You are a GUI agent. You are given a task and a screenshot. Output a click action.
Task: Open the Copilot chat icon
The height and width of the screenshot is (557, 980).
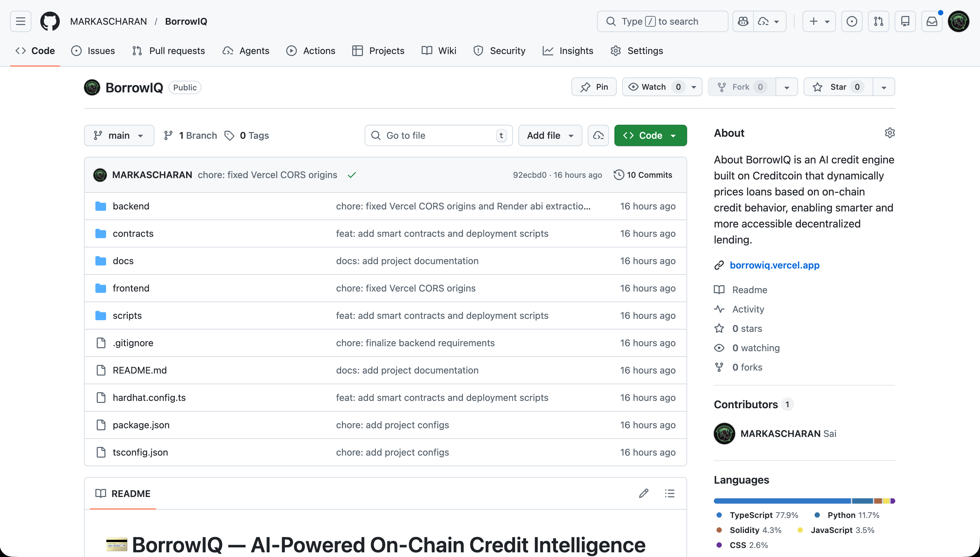click(743, 21)
